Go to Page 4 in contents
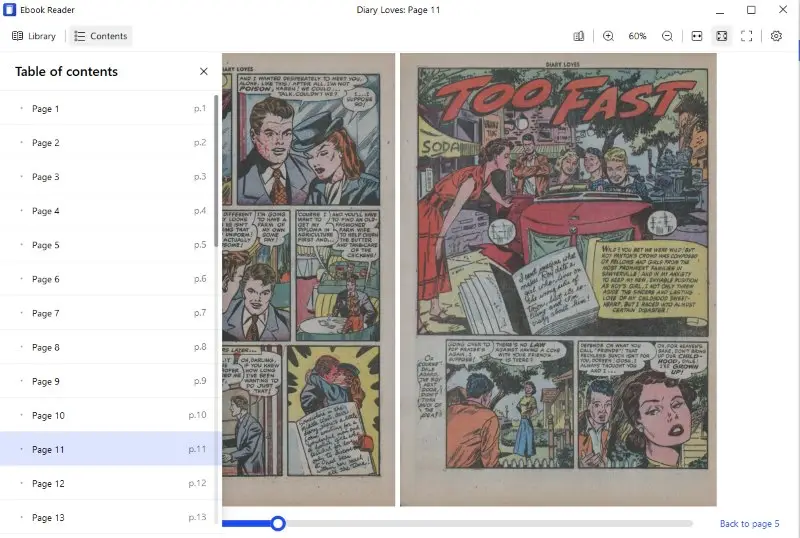The width and height of the screenshot is (800, 538). [x=107, y=211]
